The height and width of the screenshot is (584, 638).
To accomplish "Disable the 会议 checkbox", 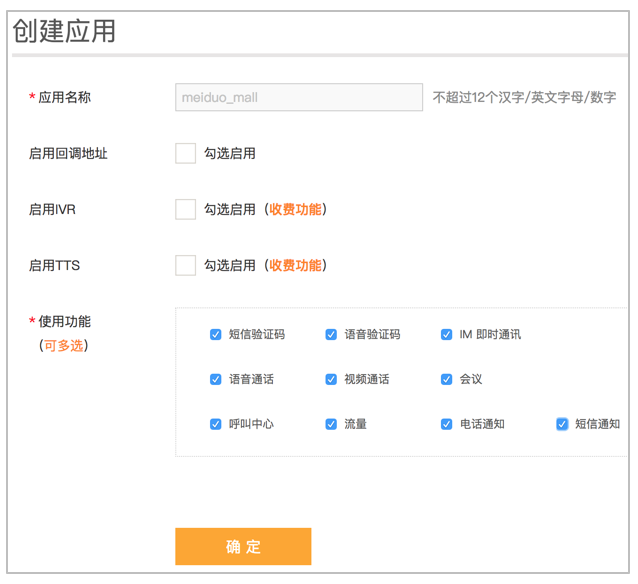I will (x=447, y=379).
